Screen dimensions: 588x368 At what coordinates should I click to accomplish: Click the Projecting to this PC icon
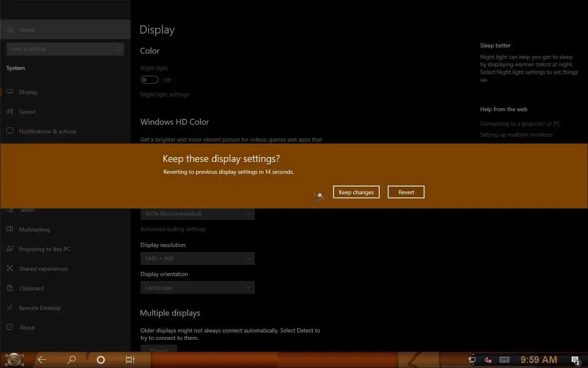[10, 249]
